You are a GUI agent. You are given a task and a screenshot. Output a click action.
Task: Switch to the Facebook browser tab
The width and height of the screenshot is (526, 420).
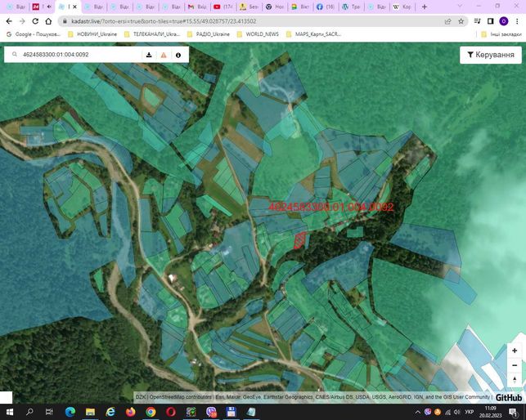(x=326, y=7)
